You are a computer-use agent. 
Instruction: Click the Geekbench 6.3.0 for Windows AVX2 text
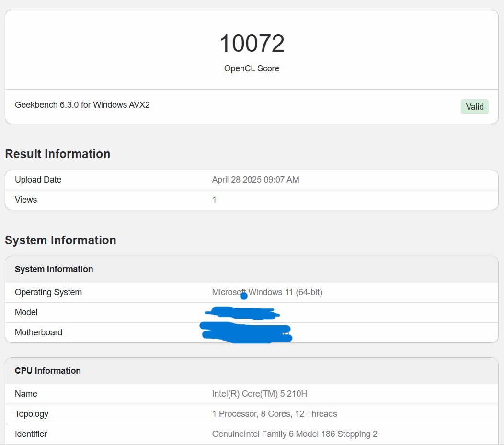tap(82, 105)
